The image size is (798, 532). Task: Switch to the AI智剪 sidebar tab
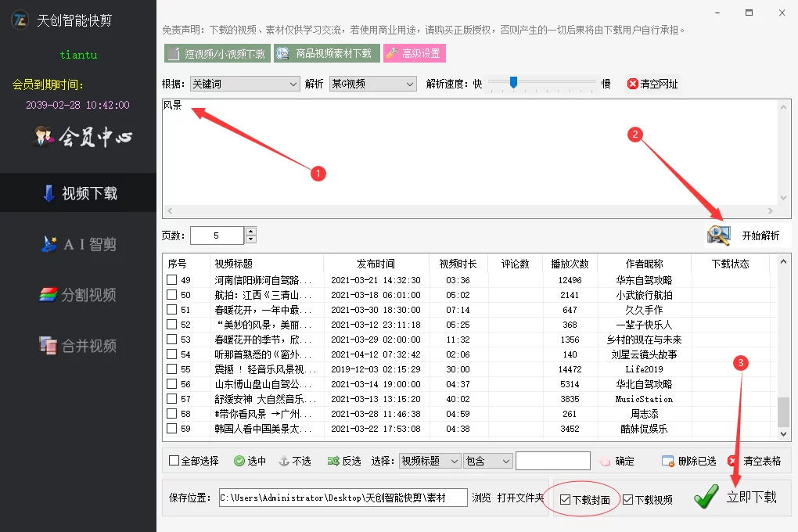click(78, 244)
